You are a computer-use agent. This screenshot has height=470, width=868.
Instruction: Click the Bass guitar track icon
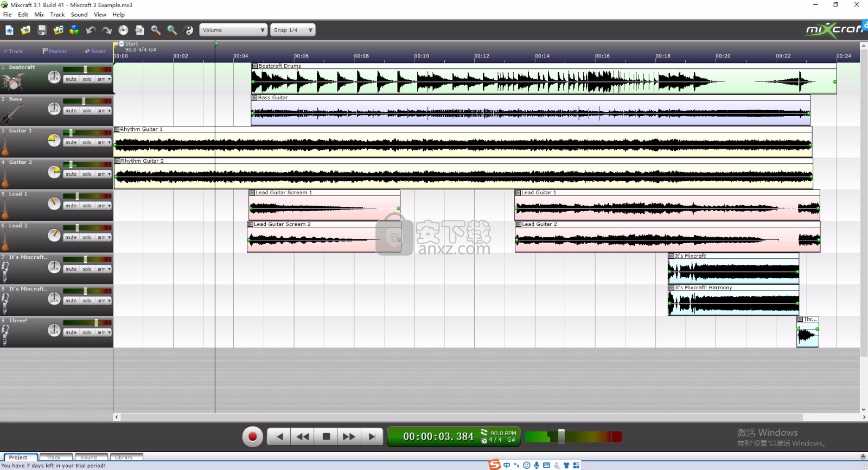point(11,113)
